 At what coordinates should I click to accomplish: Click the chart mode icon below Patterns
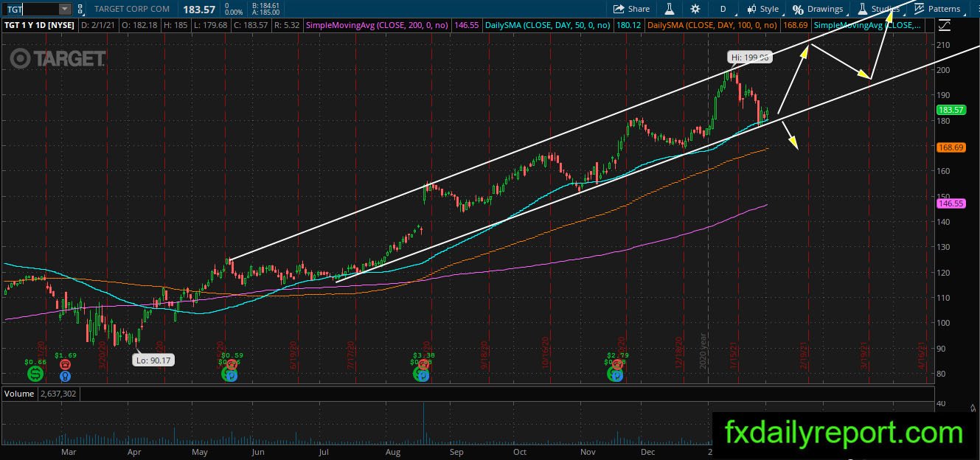tap(945, 26)
